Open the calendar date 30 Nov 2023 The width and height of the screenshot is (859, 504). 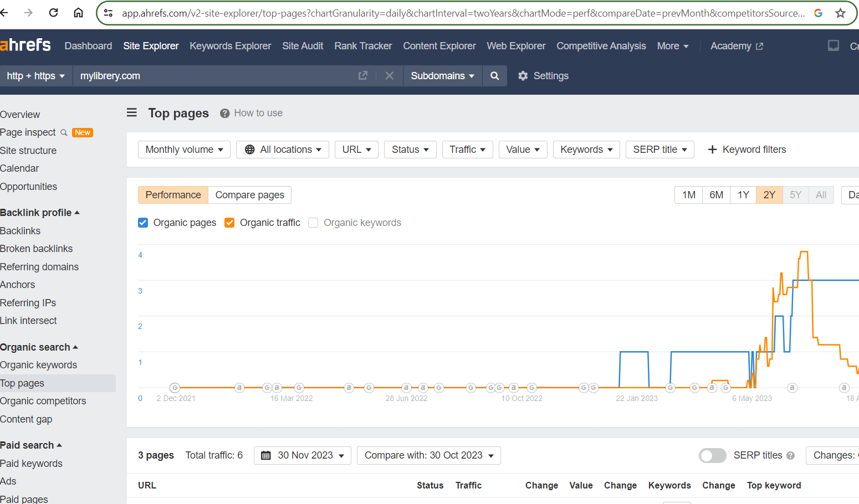(303, 455)
